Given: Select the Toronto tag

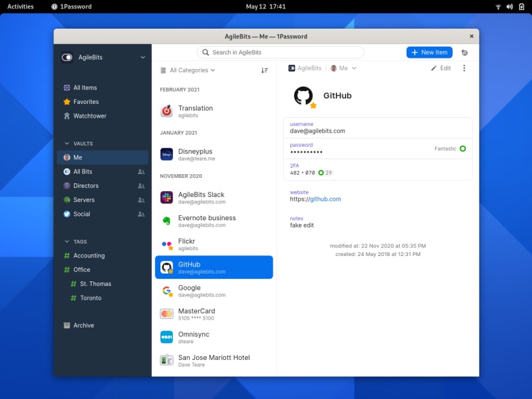Looking at the screenshot, I should tap(103, 298).
